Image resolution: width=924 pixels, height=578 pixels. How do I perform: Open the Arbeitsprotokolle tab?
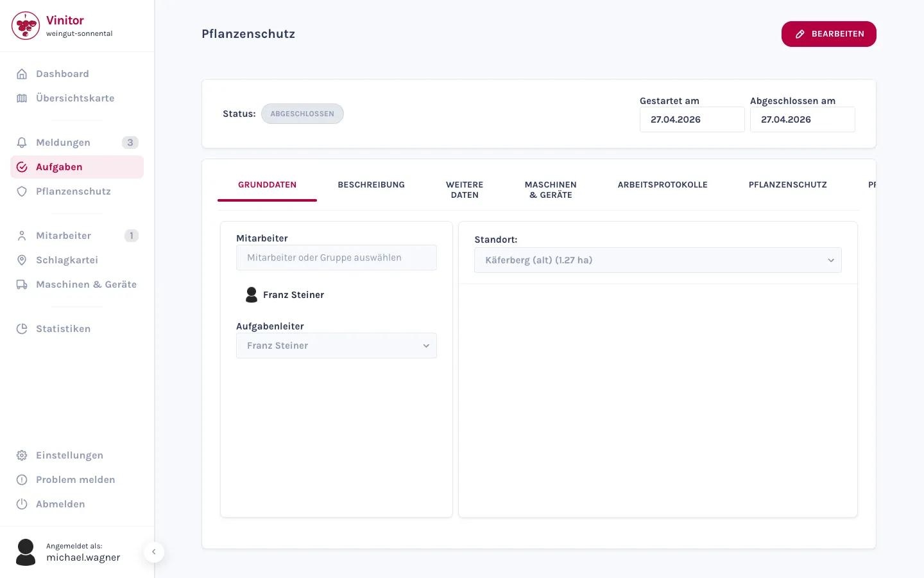click(663, 185)
